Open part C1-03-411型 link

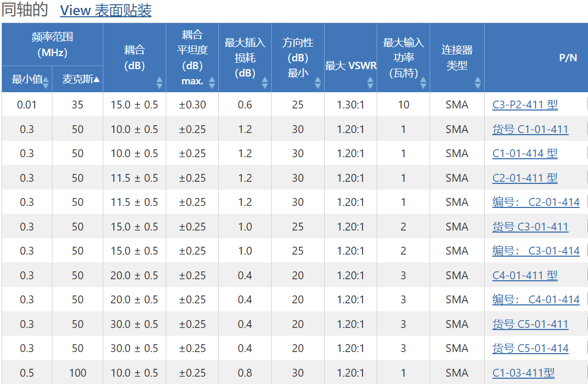(x=523, y=373)
